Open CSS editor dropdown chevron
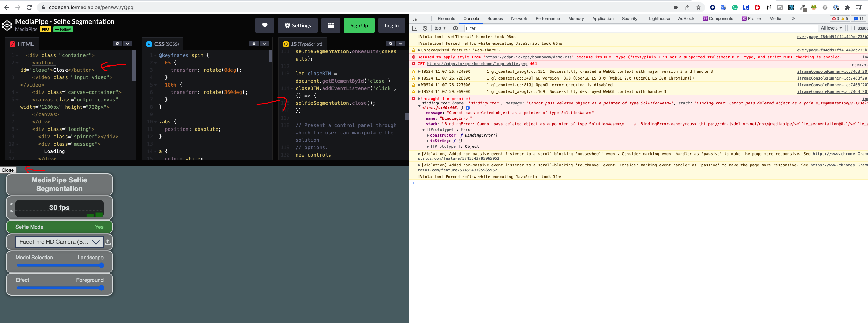Image resolution: width=868 pixels, height=323 pixels. (x=264, y=44)
